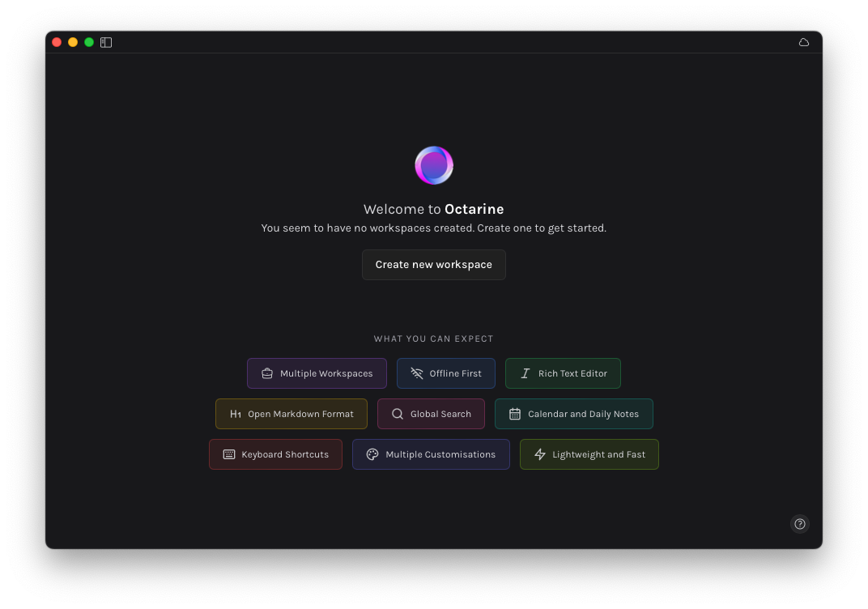Image resolution: width=868 pixels, height=609 pixels.
Task: Click the Offline First wifi-off icon
Action: [417, 373]
